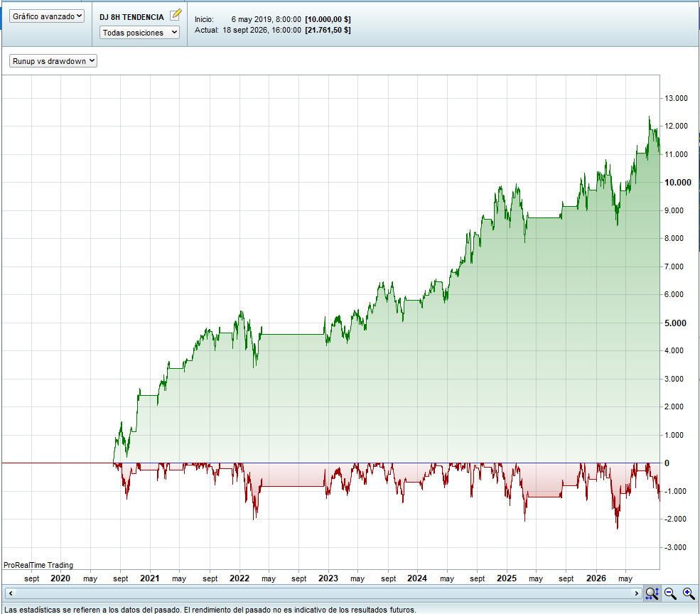700x614 pixels.
Task: Click the zoom out magnifier icon
Action: (670, 593)
